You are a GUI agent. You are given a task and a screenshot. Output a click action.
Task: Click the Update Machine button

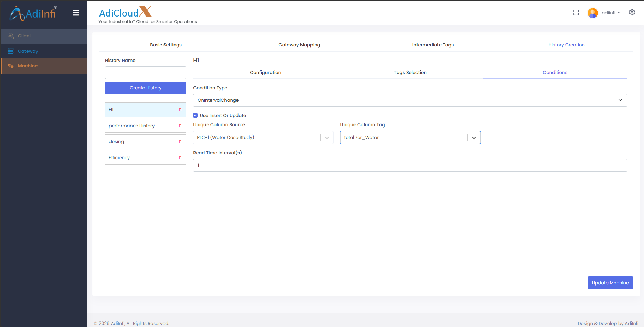(x=610, y=283)
